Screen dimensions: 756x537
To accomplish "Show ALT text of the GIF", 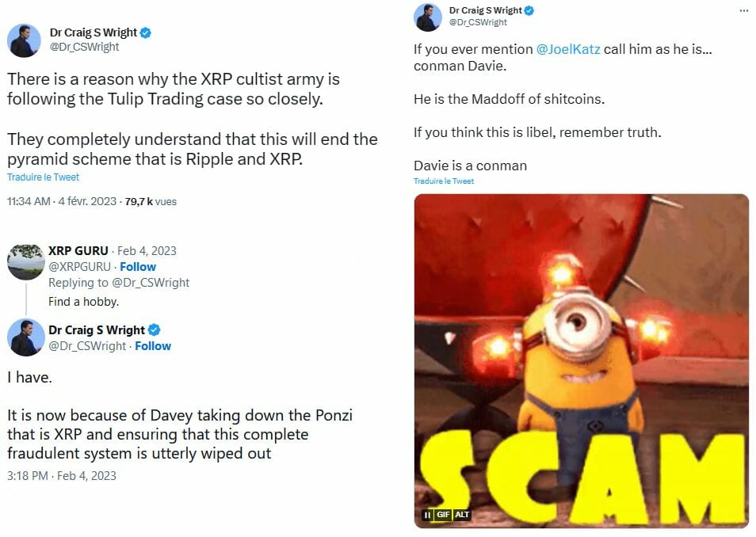I will coord(462,515).
